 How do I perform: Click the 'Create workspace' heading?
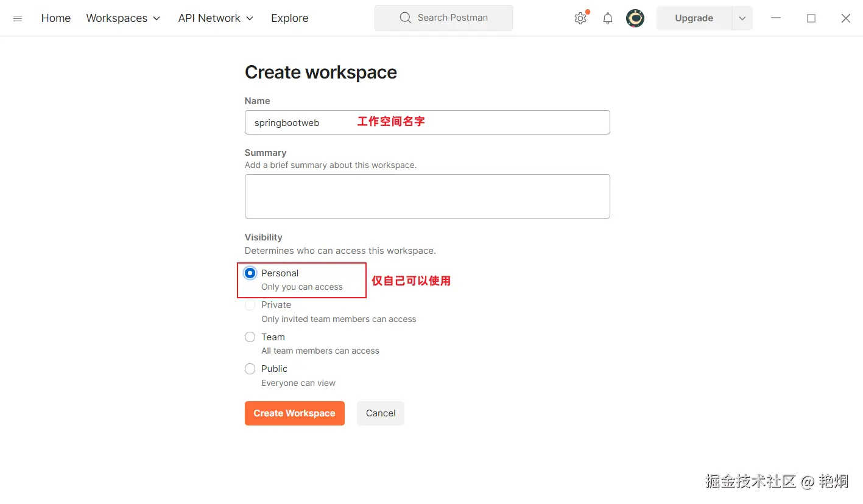pyautogui.click(x=321, y=72)
